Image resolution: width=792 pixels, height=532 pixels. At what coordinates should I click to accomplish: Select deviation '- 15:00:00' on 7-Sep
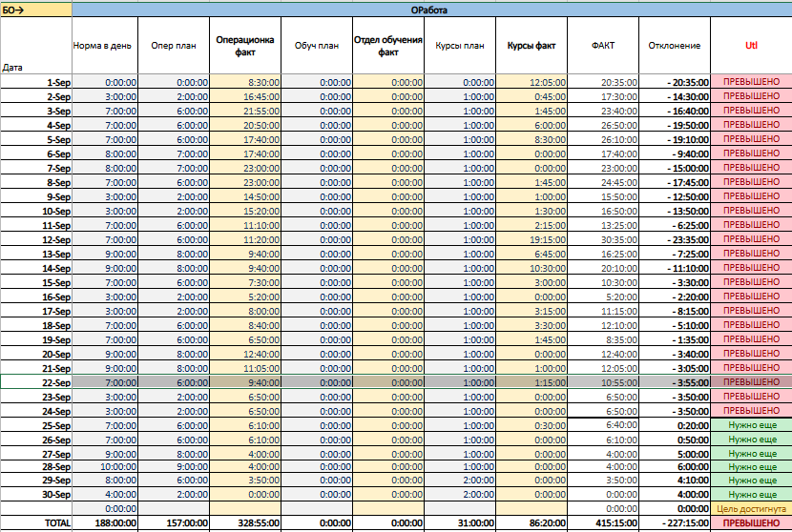point(675,168)
